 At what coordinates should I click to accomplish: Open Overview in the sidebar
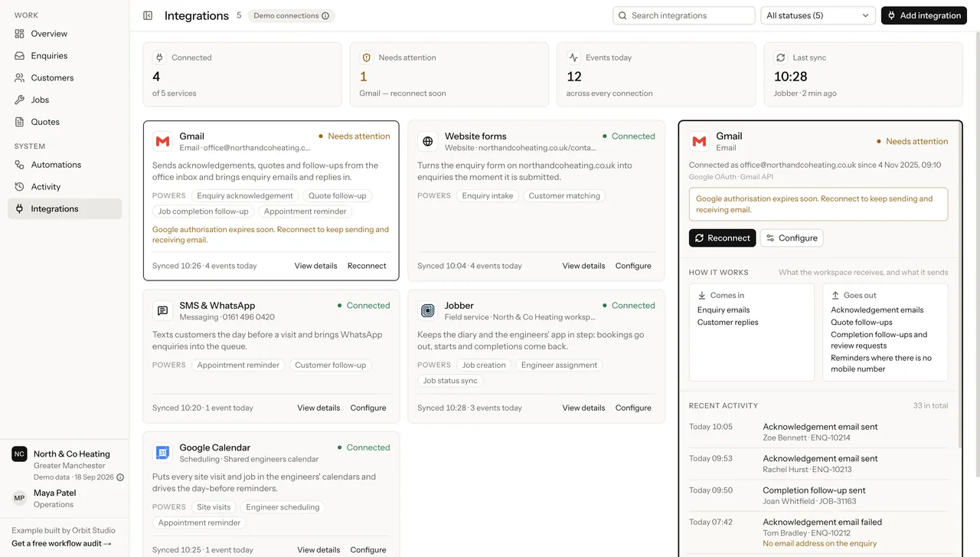(64, 34)
